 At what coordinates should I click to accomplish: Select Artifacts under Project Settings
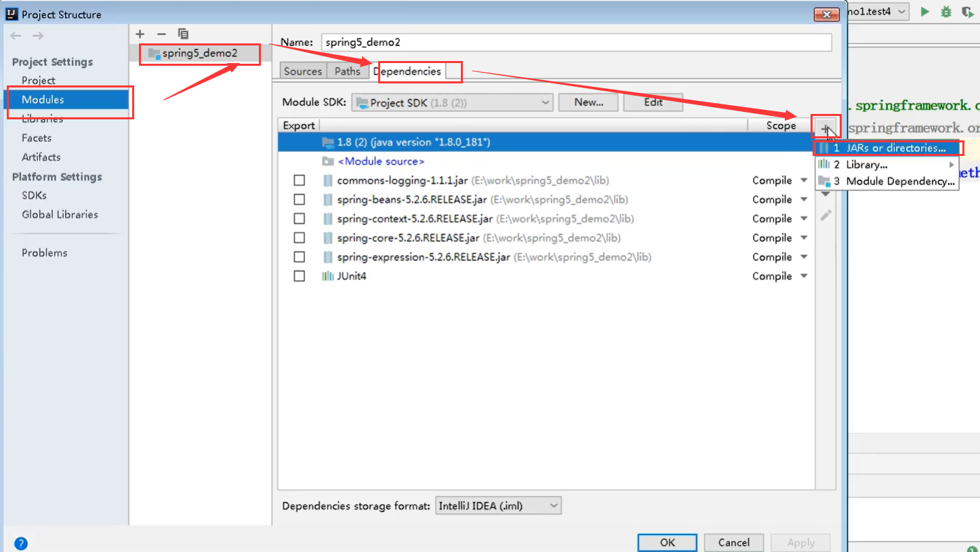tap(41, 157)
